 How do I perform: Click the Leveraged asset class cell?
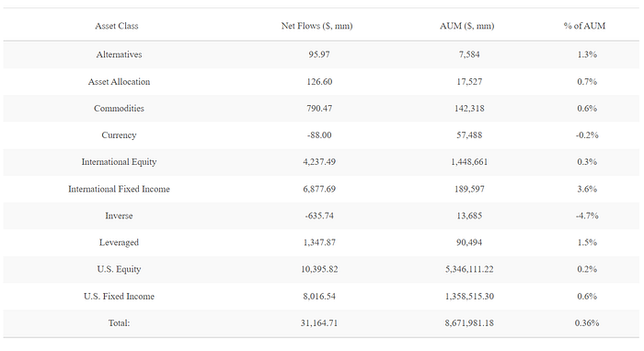(x=119, y=242)
